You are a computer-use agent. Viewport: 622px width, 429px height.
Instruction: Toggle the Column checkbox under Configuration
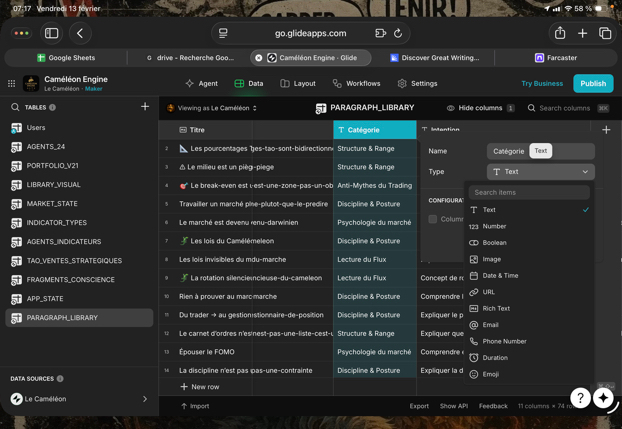tap(433, 219)
